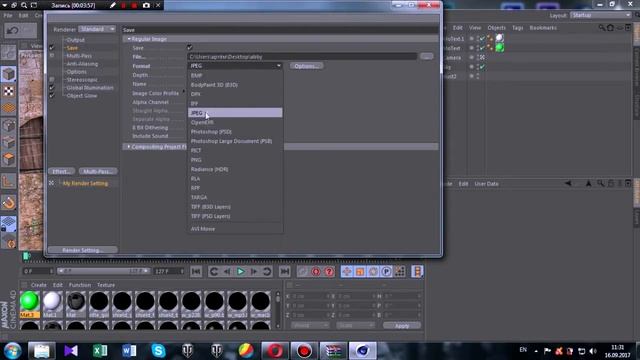Go to end of timeline

tap(284, 271)
